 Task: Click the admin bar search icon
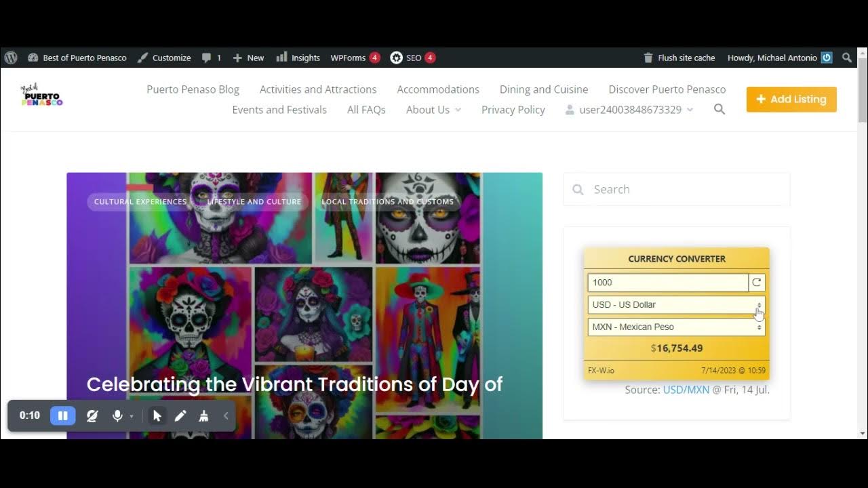pyautogui.click(x=847, y=58)
